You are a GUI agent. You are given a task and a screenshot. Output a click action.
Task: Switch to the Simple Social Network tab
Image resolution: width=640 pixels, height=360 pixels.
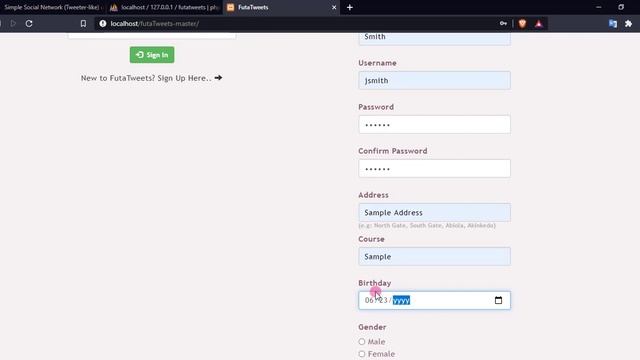tap(52, 7)
